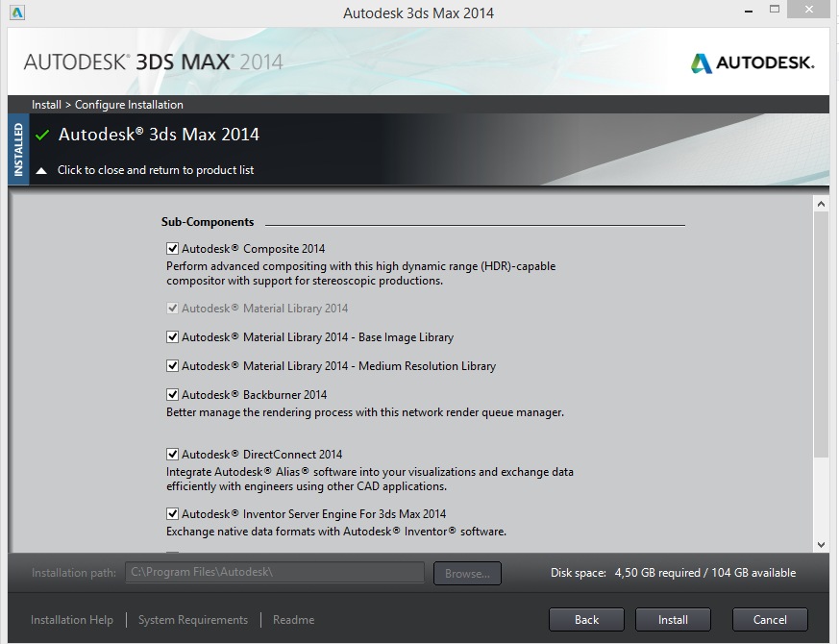
Task: Uncheck Autodesk DirectConnect 2014 checkbox
Action: tap(172, 455)
